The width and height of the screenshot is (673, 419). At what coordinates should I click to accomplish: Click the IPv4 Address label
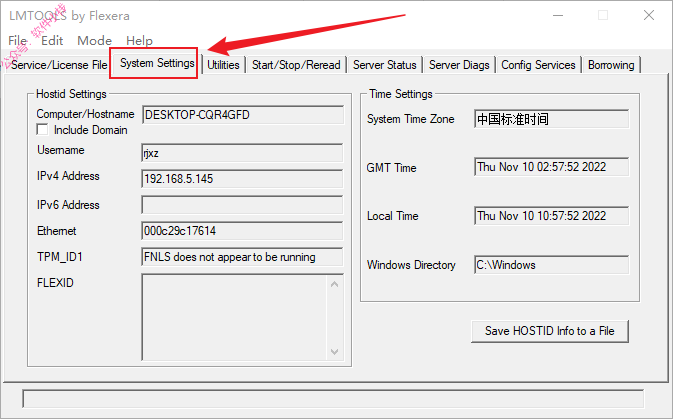[68, 176]
